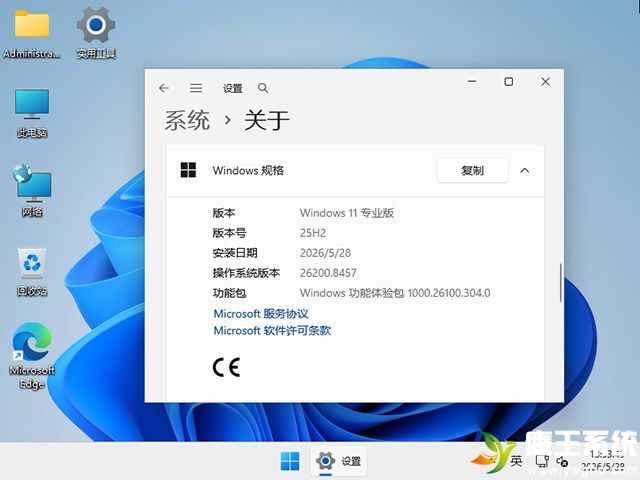Viewport: 640px width, 480px height.
Task: Select the OS build 26200.8457
Action: 328,273
